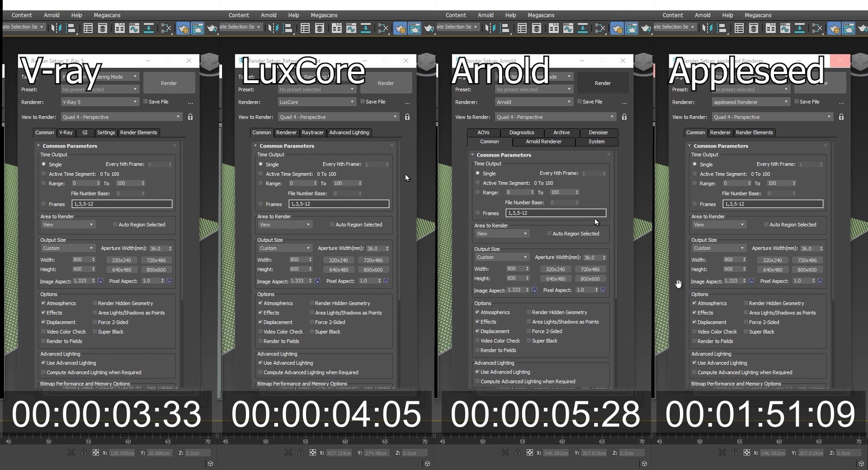Select Frames radio button in Appleseed dialog
This screenshot has height=470, width=868.
(x=694, y=204)
